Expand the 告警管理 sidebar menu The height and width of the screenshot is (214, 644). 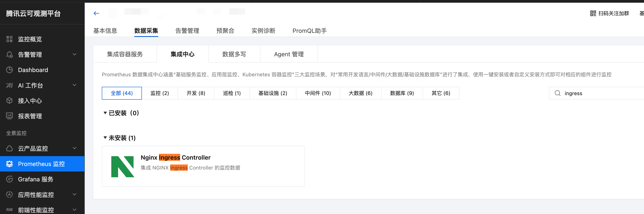click(74, 54)
